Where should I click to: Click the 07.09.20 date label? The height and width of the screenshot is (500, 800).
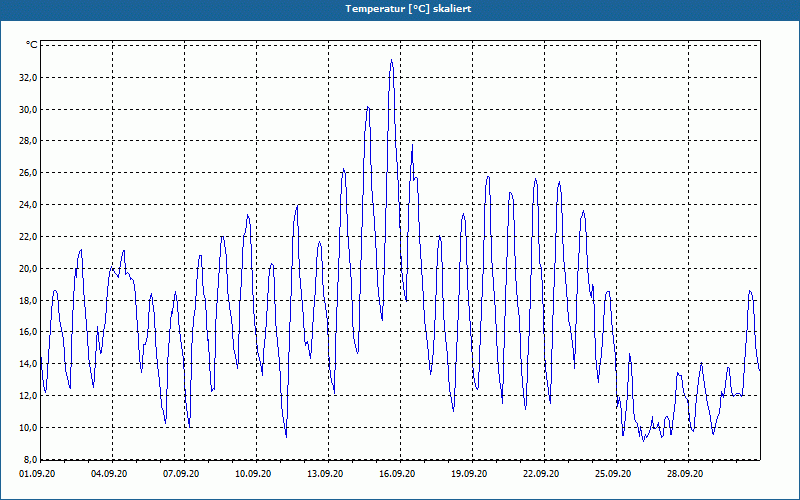coord(182,474)
